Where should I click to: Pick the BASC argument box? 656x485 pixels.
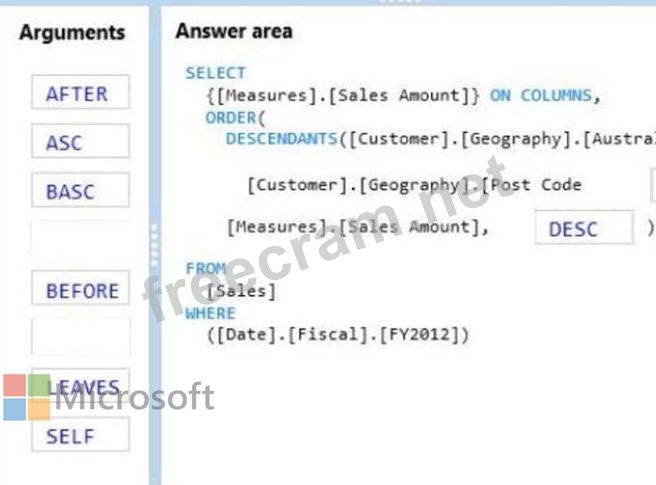[80, 191]
